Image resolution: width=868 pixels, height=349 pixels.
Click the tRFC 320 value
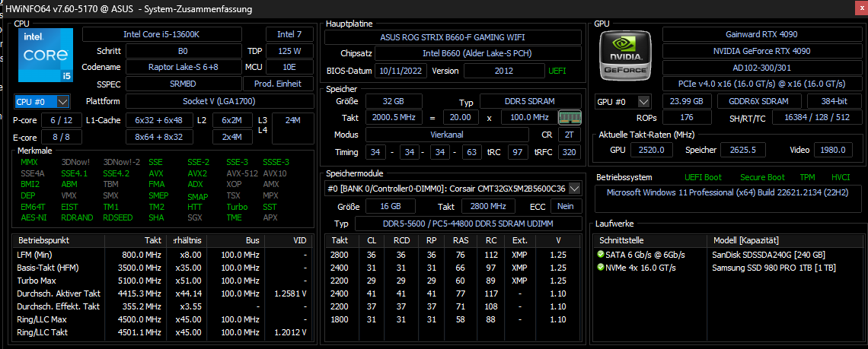(x=570, y=152)
